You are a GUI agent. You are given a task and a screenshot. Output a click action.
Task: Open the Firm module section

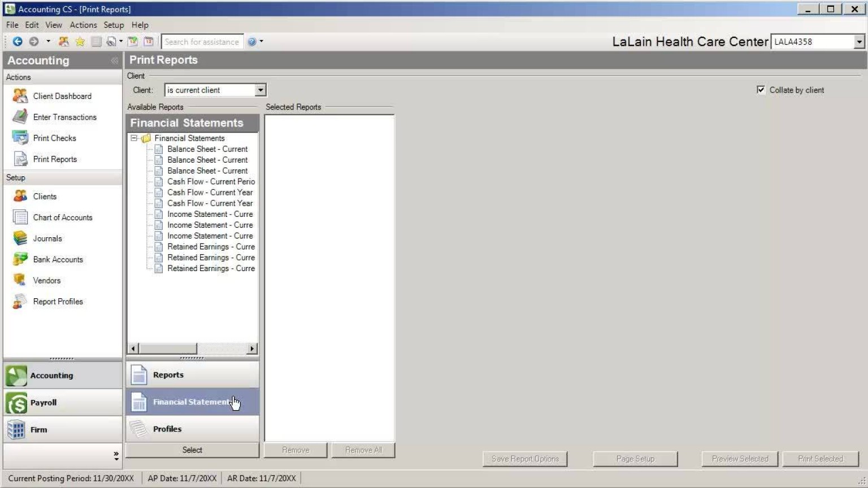(38, 430)
